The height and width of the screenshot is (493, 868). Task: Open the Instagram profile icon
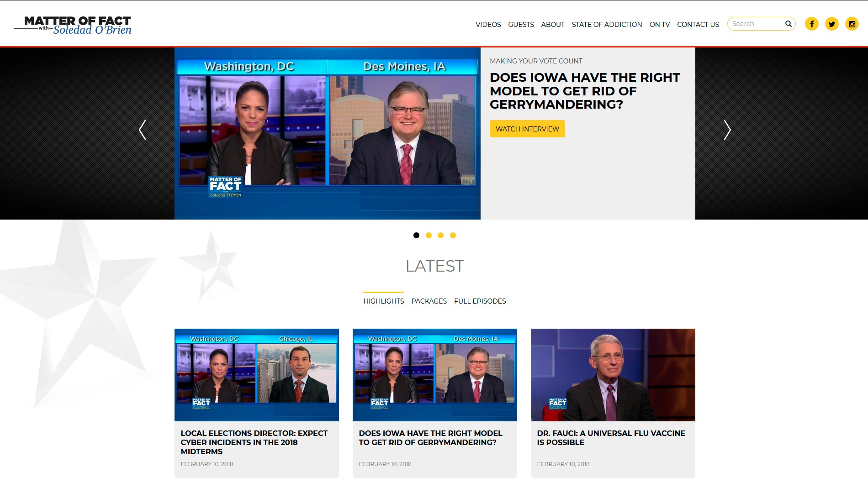coord(852,24)
